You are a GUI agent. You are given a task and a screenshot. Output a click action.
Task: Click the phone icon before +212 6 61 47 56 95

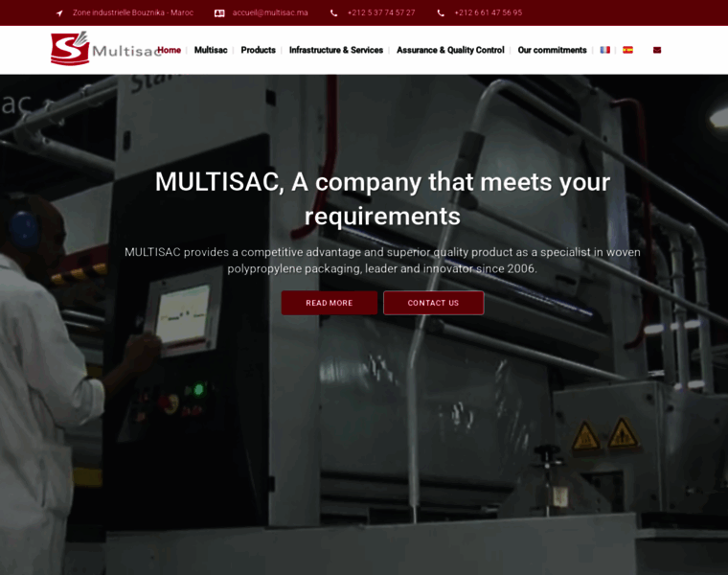pyautogui.click(x=441, y=13)
